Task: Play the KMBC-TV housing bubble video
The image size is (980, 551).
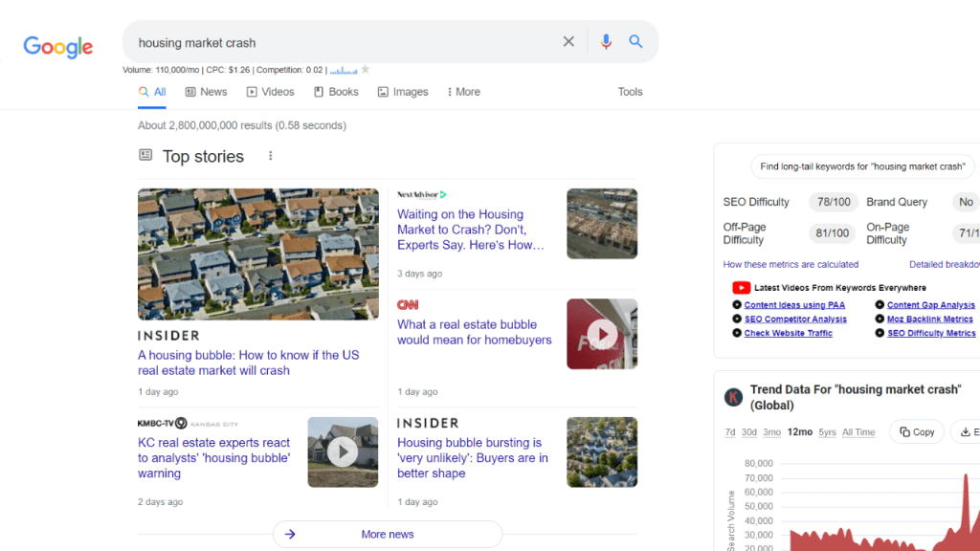Action: 343,452
